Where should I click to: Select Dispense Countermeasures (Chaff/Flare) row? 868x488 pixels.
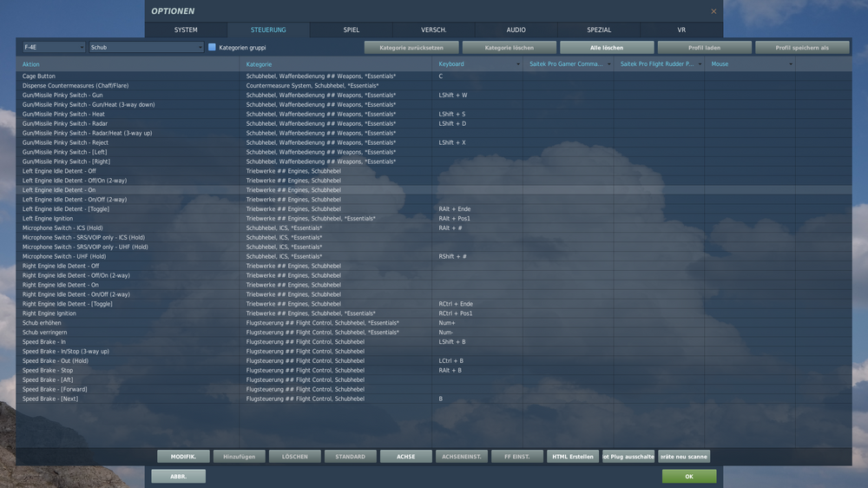433,86
